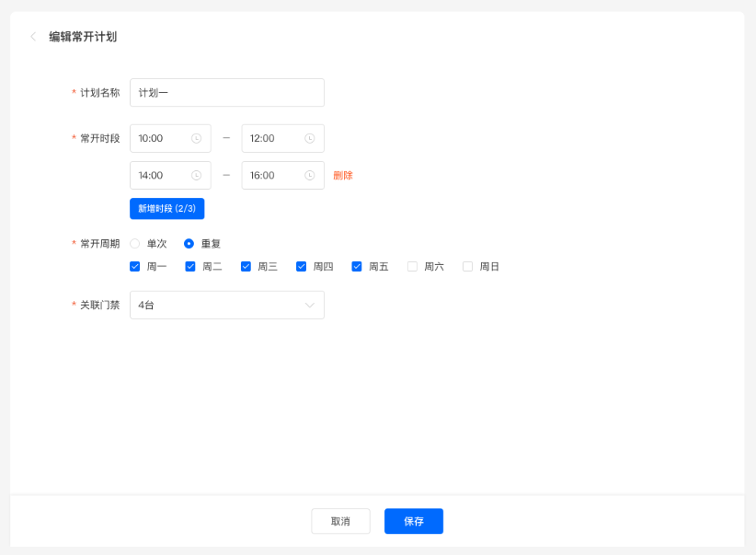The width and height of the screenshot is (756, 555).
Task: Open the 14:00 start time picker
Action: pyautogui.click(x=170, y=175)
